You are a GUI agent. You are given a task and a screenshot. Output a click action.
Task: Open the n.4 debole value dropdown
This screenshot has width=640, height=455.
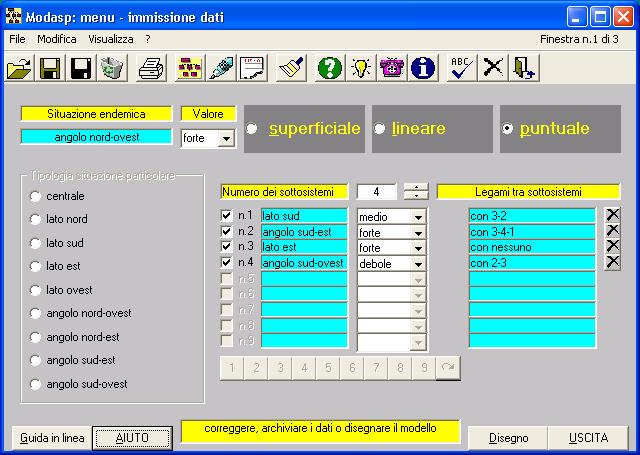coord(418,264)
